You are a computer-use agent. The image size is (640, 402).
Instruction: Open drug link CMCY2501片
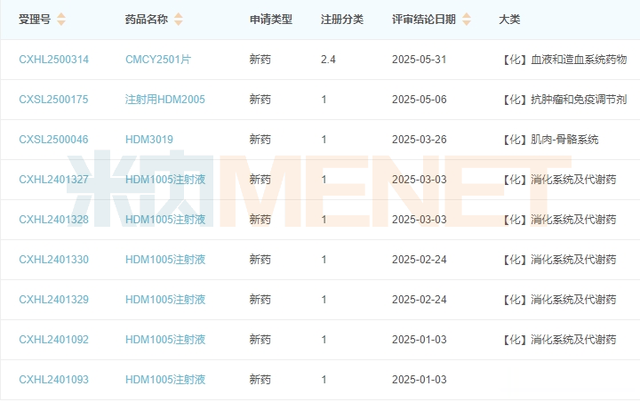click(158, 60)
